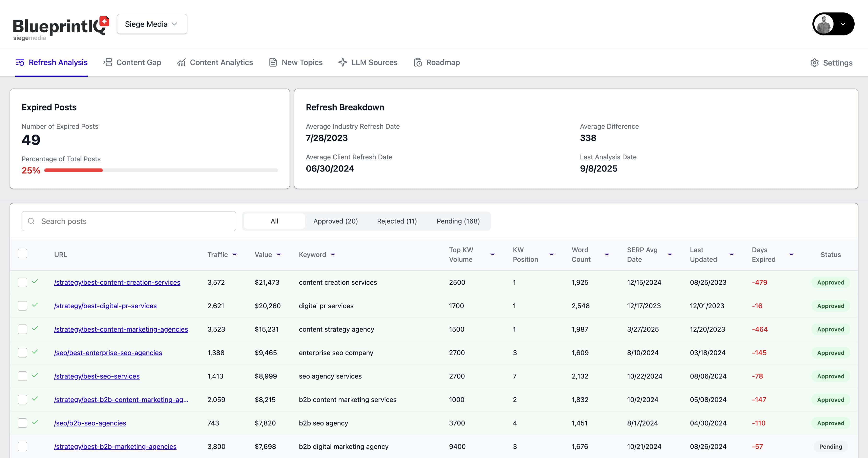Filter posts by Approved (20)
The image size is (868, 458).
(336, 221)
